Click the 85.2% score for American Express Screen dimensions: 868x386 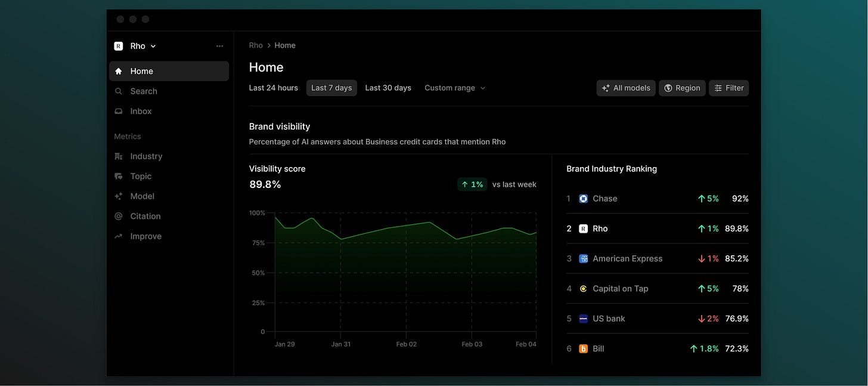[x=737, y=258]
